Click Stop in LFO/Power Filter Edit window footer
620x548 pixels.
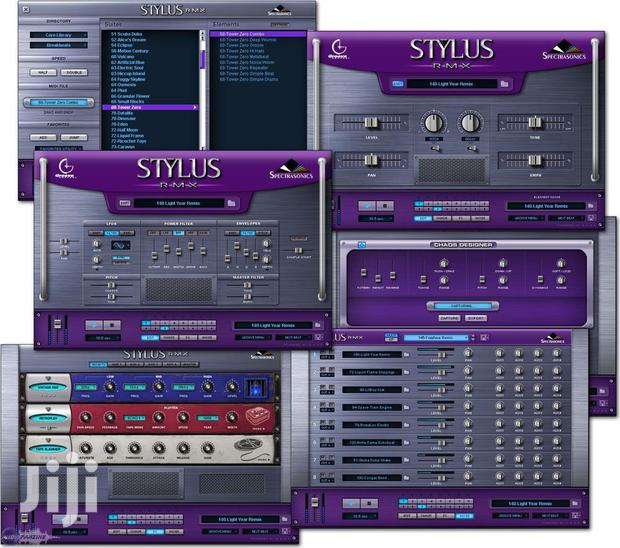click(x=112, y=325)
